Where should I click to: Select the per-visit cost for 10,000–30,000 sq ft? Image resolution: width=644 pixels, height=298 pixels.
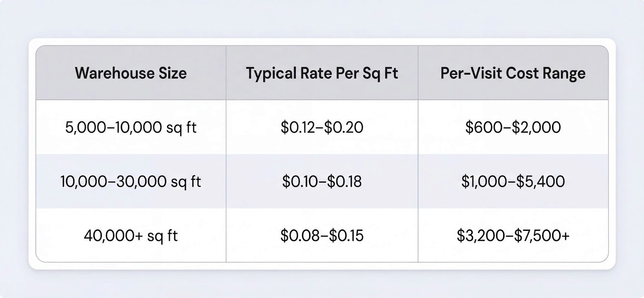(x=513, y=181)
